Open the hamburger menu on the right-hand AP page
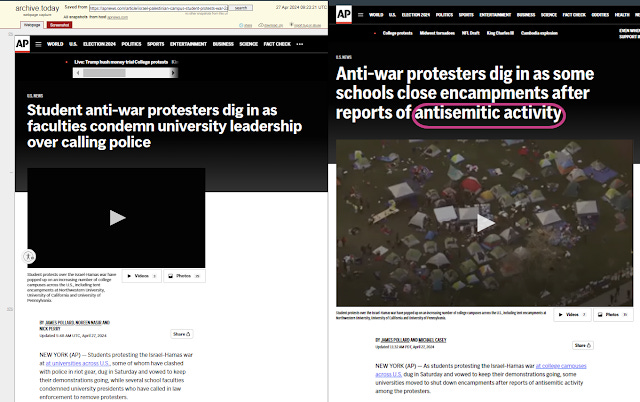640x402 pixels. point(360,15)
